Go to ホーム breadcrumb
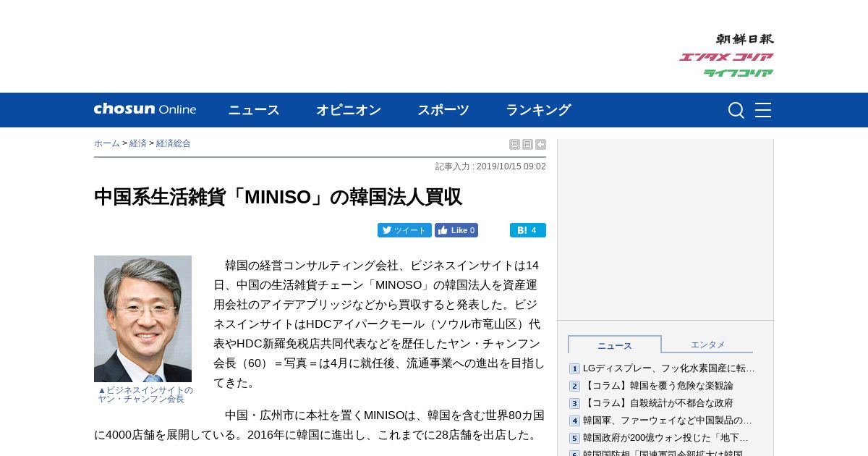This screenshot has height=456, width=868. pyautogui.click(x=107, y=143)
